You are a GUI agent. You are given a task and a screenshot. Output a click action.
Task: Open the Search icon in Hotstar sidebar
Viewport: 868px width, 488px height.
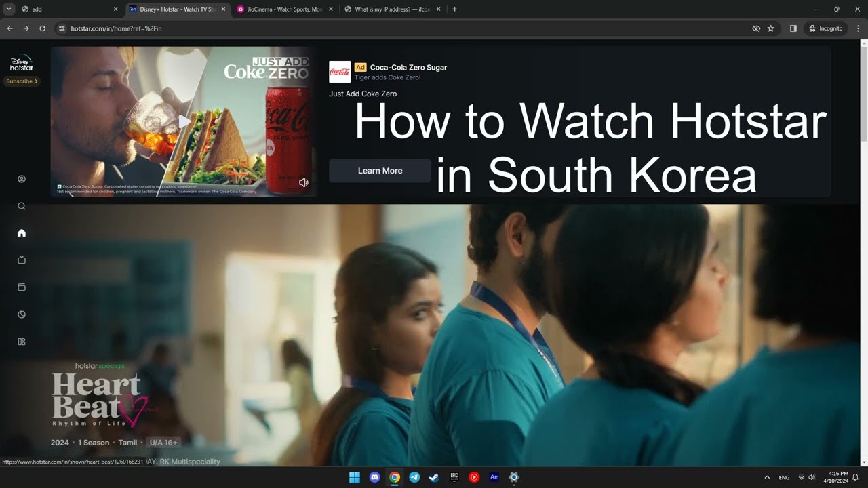[22, 206]
